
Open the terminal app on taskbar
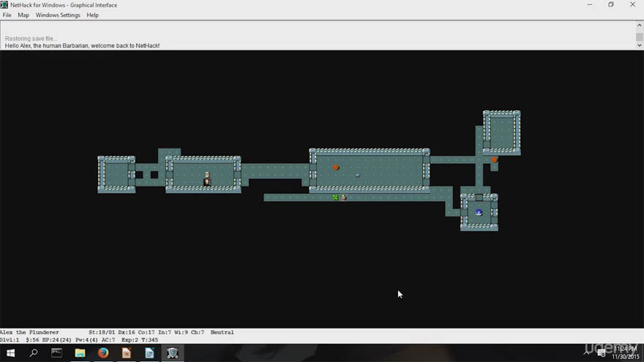coord(56,353)
